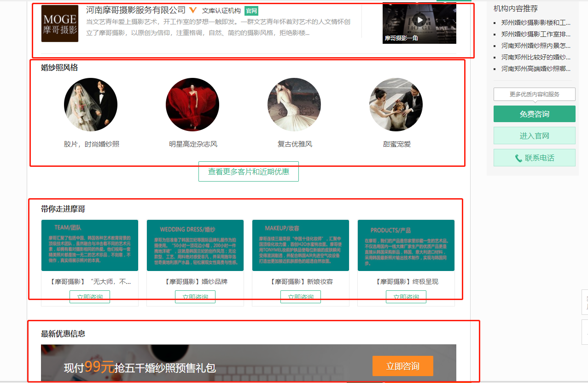Open the TEAM/团队 card image
Screen dimensions: 588x383
point(90,245)
